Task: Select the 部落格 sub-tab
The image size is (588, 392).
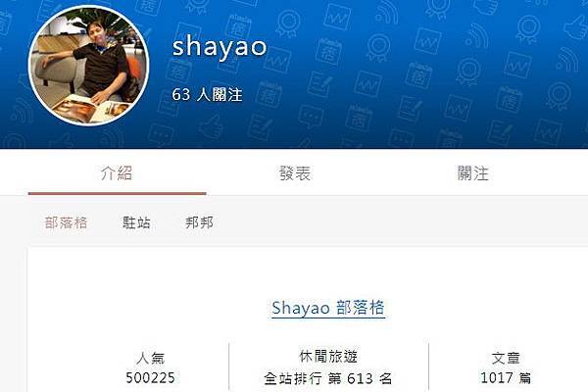Action: pos(66,222)
